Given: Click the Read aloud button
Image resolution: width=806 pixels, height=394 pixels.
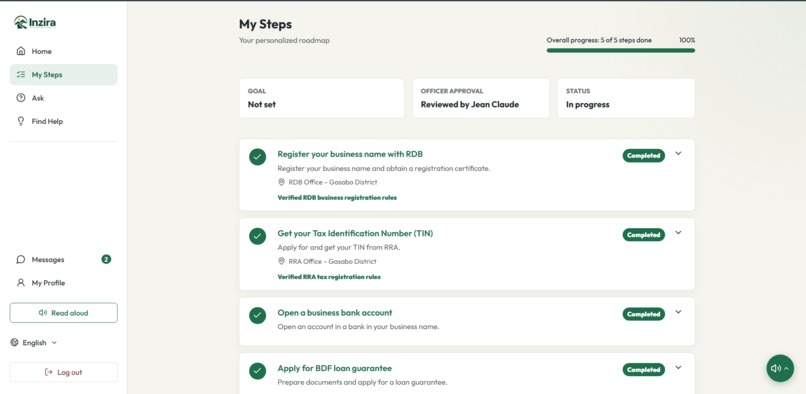Looking at the screenshot, I should click(x=63, y=313).
